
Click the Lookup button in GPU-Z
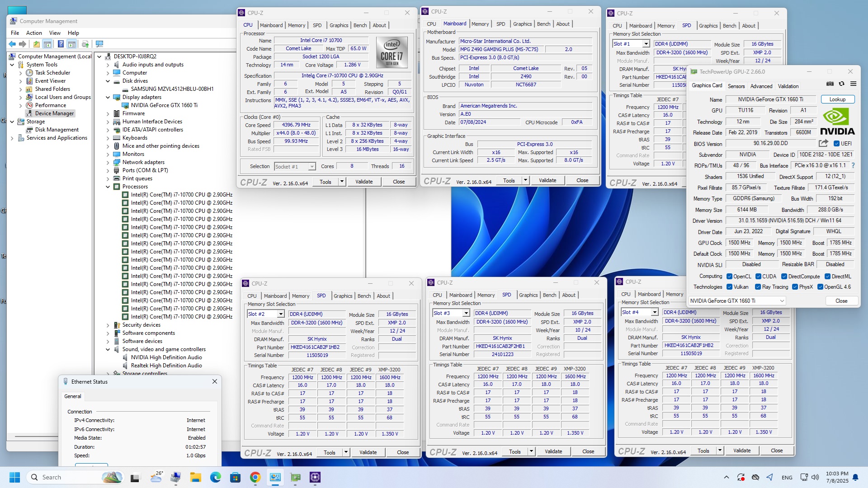coord(837,99)
